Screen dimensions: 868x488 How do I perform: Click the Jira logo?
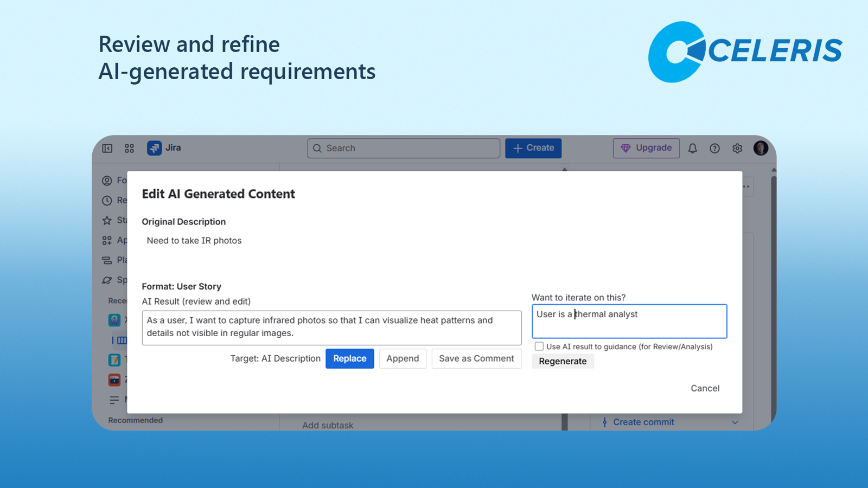[155, 148]
